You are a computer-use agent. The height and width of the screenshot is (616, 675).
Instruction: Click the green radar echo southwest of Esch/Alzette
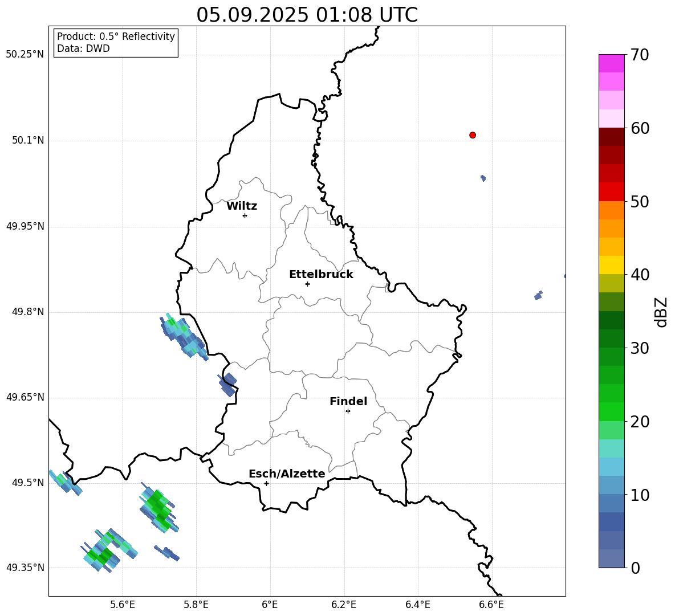point(159,508)
